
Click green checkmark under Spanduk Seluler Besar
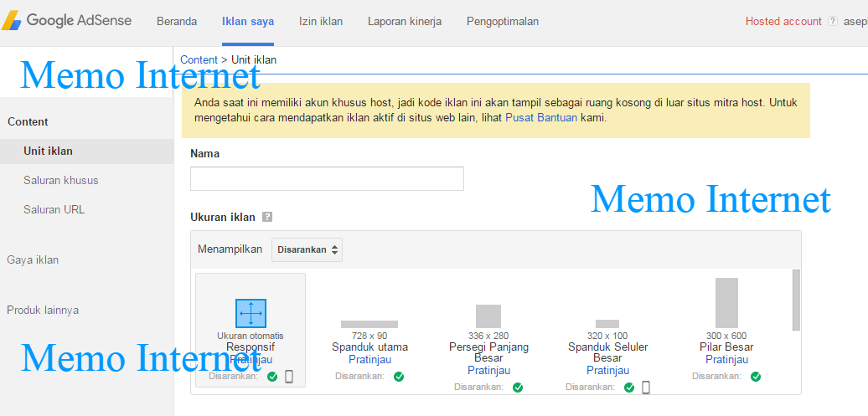tap(629, 388)
